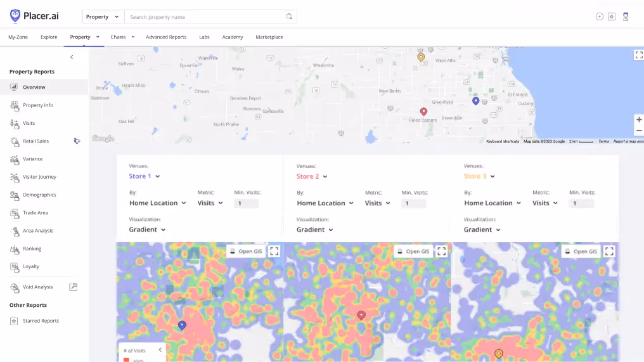
Task: Click the plus circle icon in header
Action: coord(599,17)
